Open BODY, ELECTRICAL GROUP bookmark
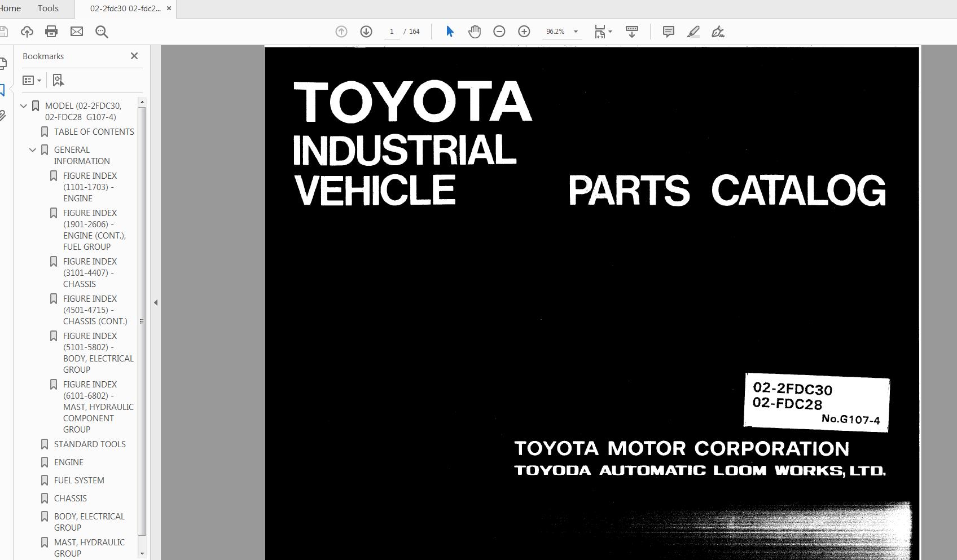The width and height of the screenshot is (957, 560). pos(89,522)
